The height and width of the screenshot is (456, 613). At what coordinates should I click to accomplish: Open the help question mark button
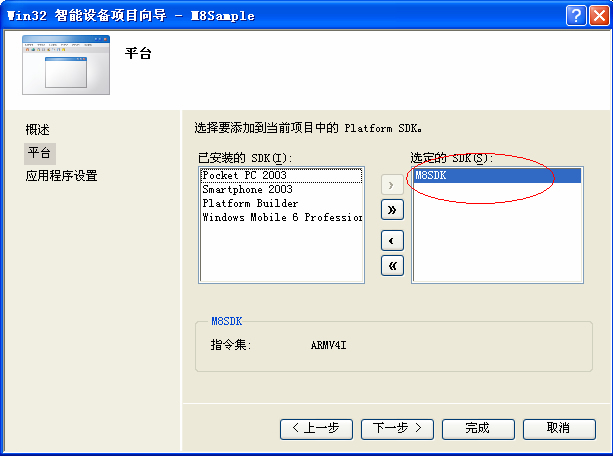pyautogui.click(x=576, y=16)
